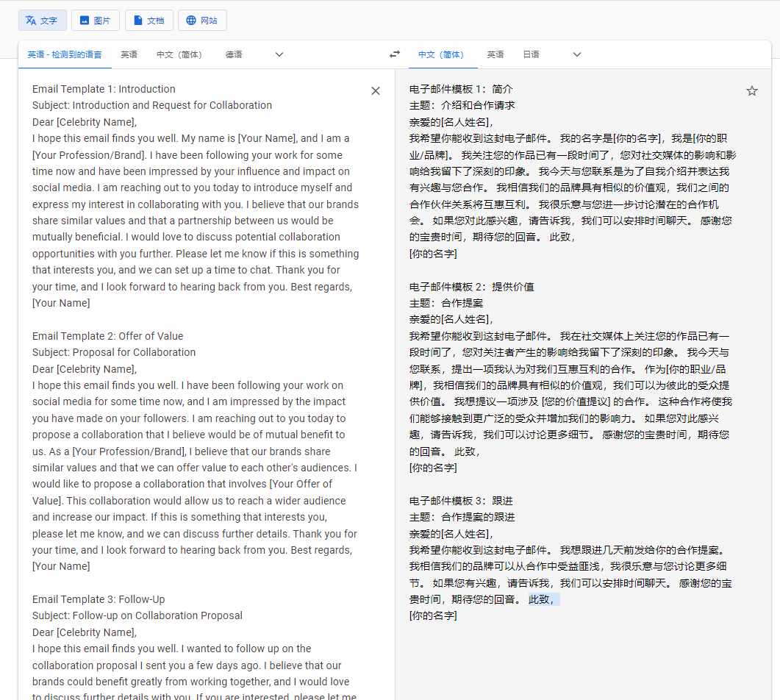This screenshot has height=700, width=780.
Task: Save translation with the star icon
Action: [x=751, y=90]
